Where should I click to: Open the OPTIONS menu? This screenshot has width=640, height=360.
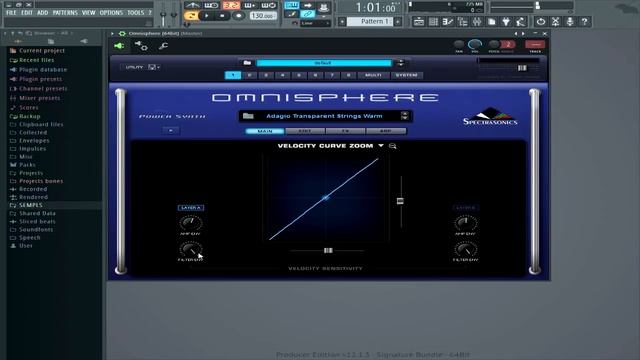pyautogui.click(x=111, y=13)
